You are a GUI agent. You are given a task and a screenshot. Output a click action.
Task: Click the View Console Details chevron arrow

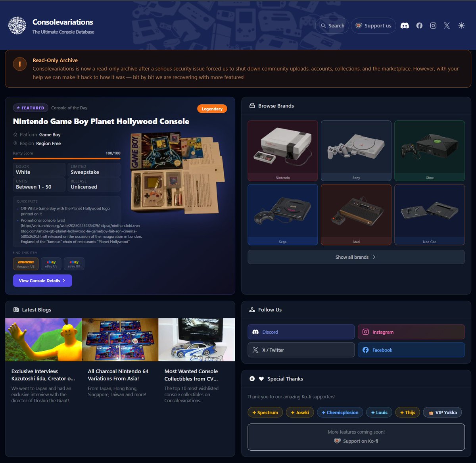coord(64,280)
